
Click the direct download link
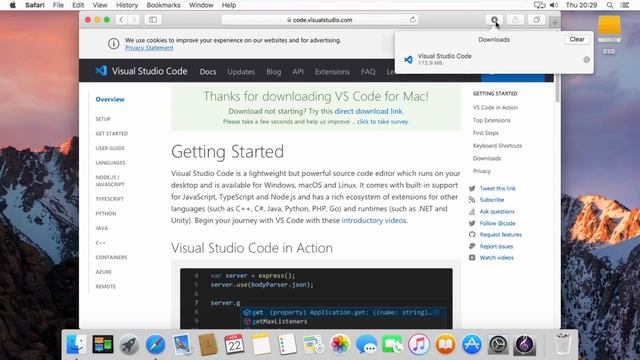coord(368,111)
